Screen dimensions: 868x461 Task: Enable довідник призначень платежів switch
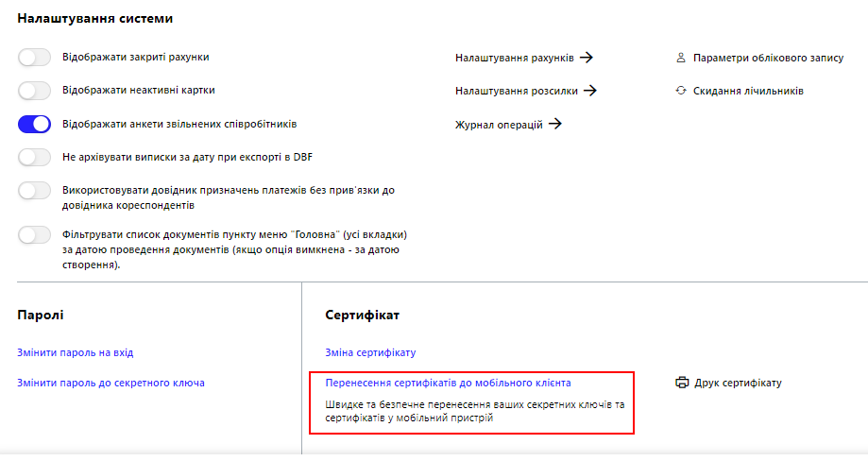tap(34, 191)
